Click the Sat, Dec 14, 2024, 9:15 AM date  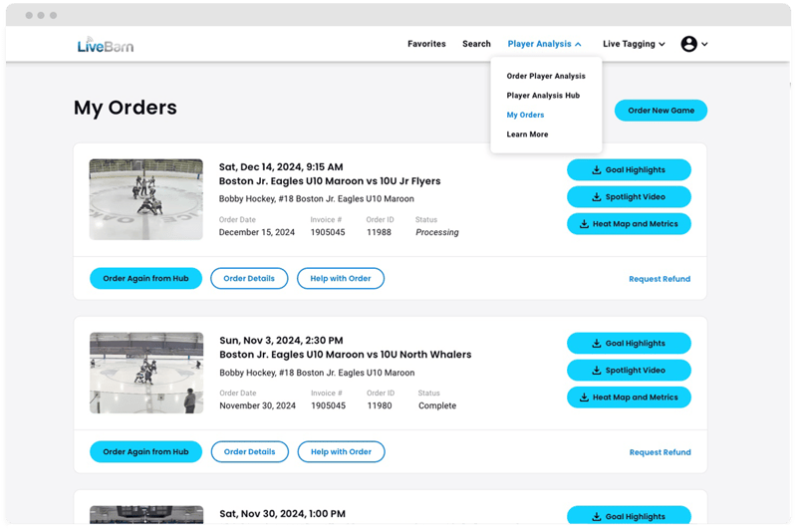pyautogui.click(x=281, y=166)
